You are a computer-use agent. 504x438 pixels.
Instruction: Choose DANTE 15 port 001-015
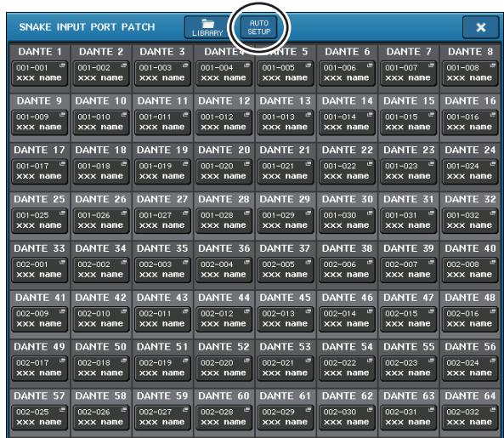409,122
